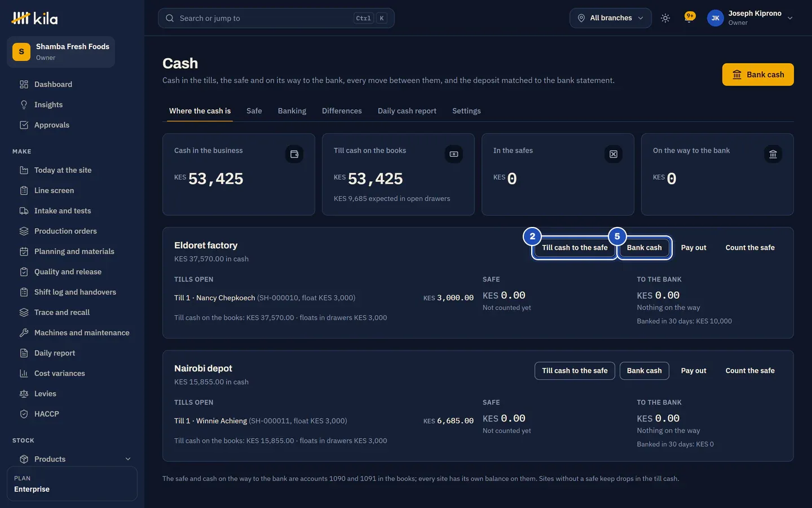Switch to the Daily cash report tab

click(407, 111)
